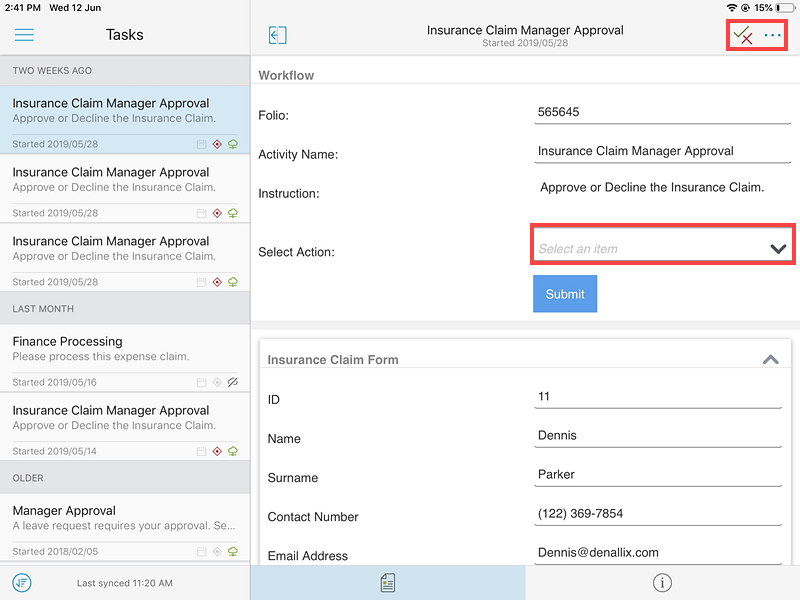Tap the ID field showing 11
Screen dimensions: 800x600
click(658, 397)
